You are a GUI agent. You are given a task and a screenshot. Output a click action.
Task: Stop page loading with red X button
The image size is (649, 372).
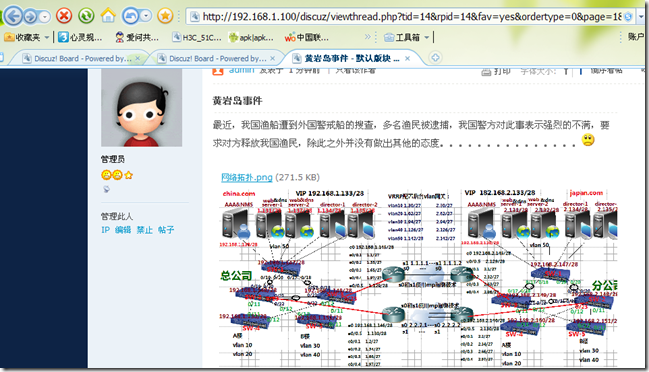[64, 16]
